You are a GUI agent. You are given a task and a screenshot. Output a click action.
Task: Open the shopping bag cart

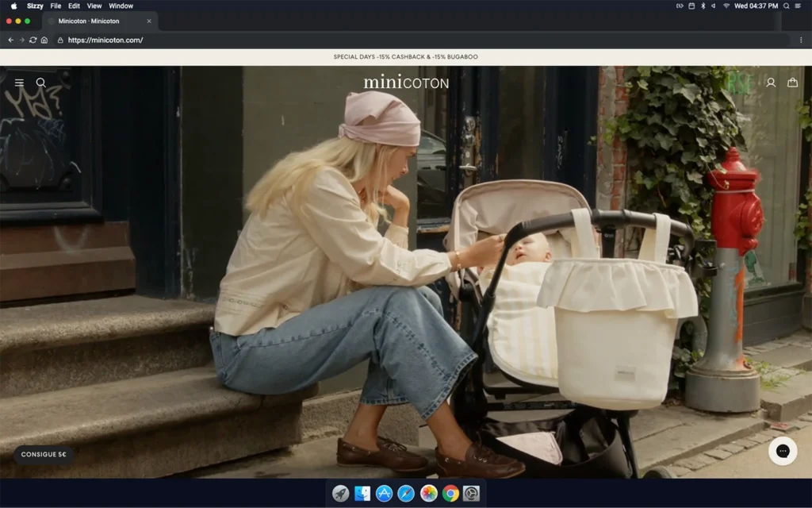pyautogui.click(x=792, y=83)
